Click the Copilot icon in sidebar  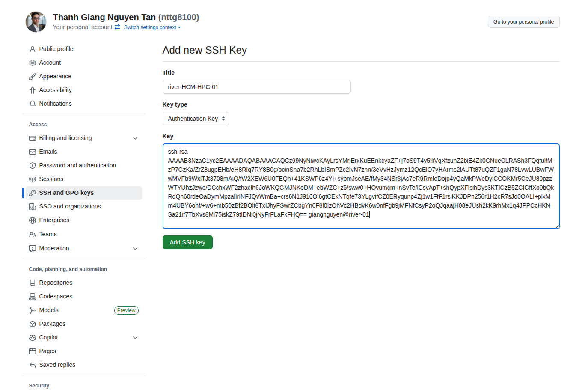coord(33,338)
